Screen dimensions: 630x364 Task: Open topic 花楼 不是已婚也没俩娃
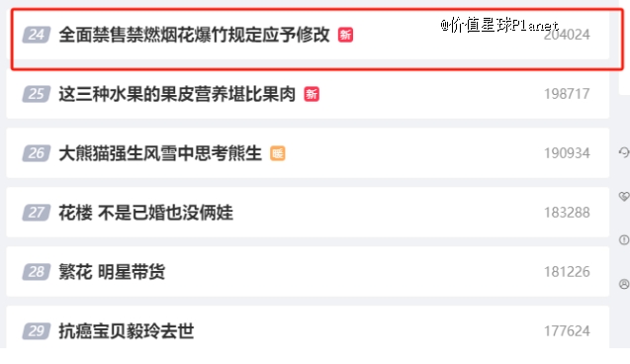pos(145,213)
